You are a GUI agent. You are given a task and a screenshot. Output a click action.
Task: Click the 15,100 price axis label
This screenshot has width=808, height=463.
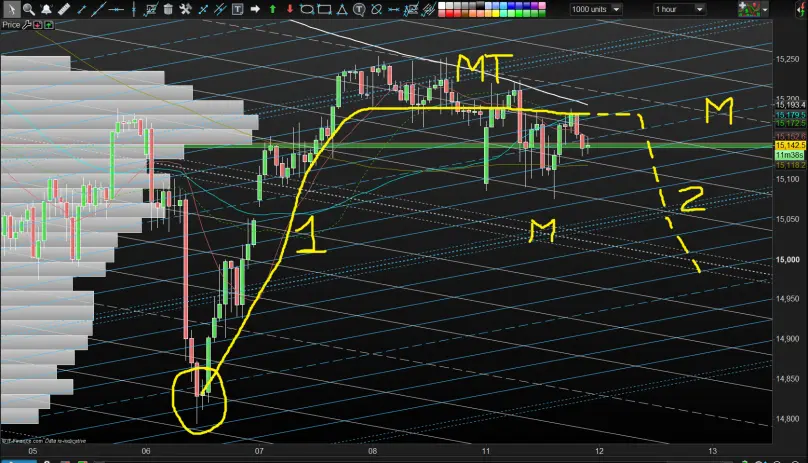point(787,179)
